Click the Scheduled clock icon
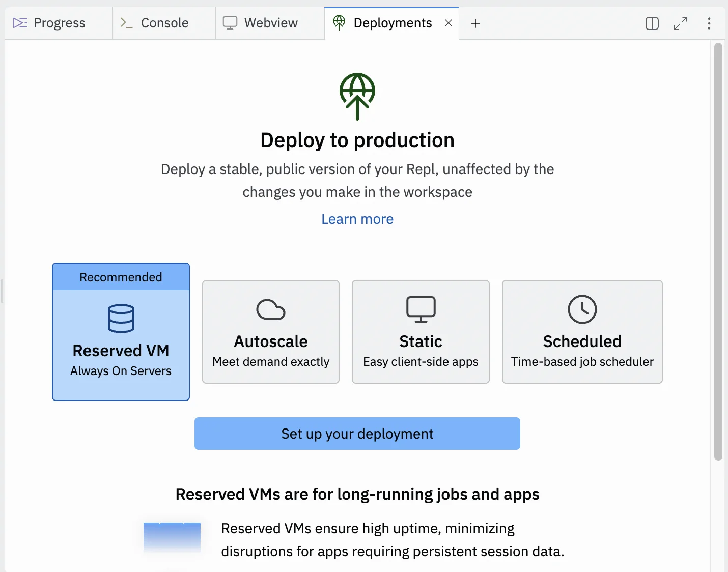This screenshot has height=572, width=728. coord(582,309)
